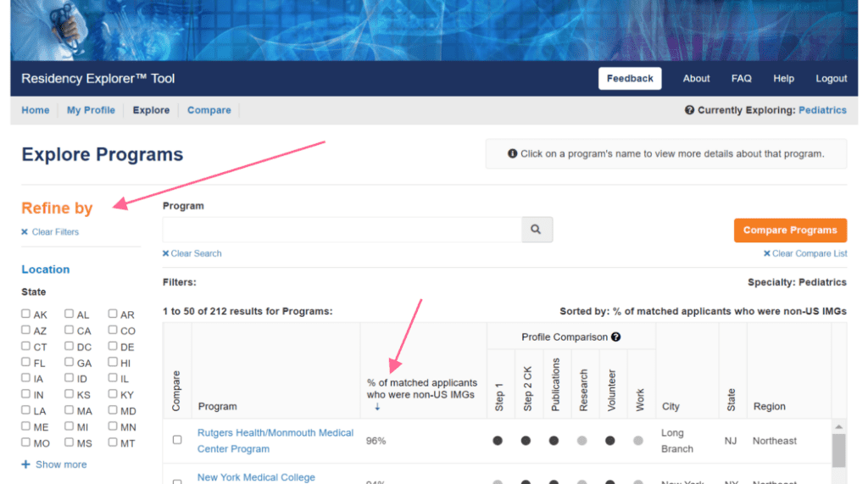
Task: Expand the state list with Show more
Action: click(60, 465)
